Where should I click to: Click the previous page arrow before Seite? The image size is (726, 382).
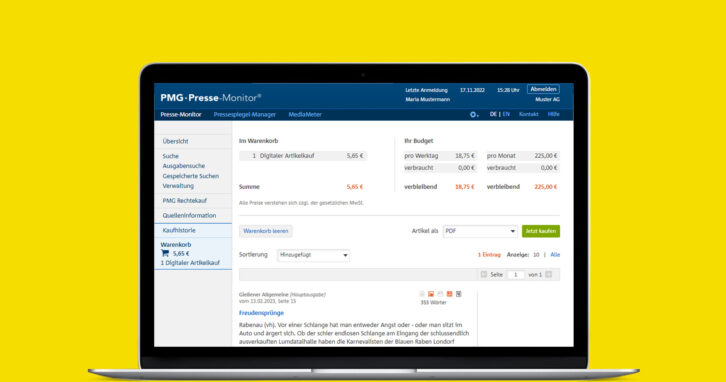pos(484,275)
